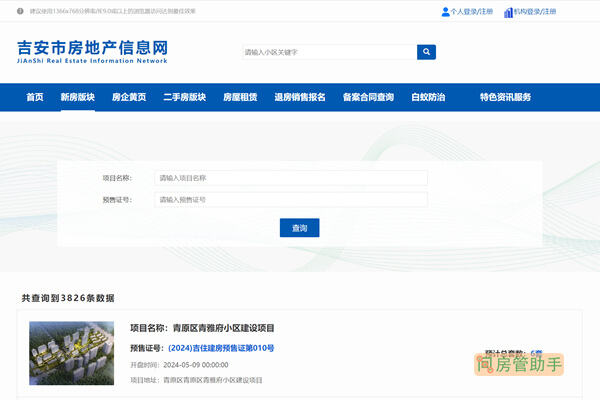Open project title 青原区青雅府小区建设项目

(223, 328)
